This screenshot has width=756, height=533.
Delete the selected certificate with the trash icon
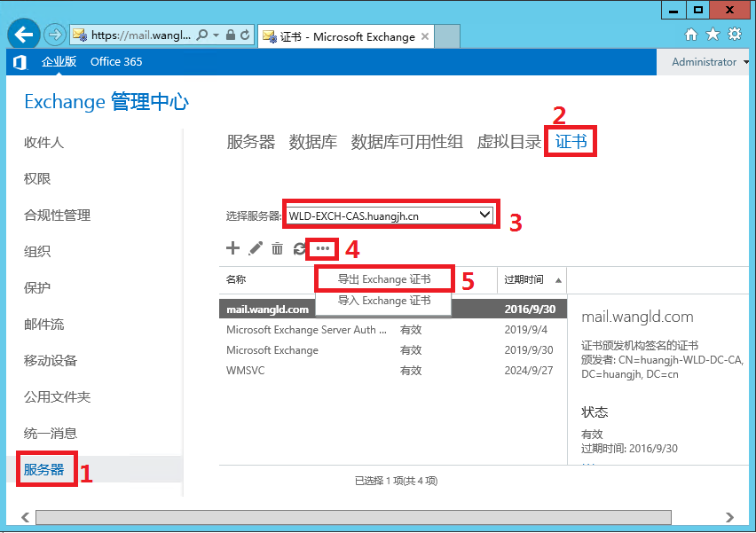[277, 249]
